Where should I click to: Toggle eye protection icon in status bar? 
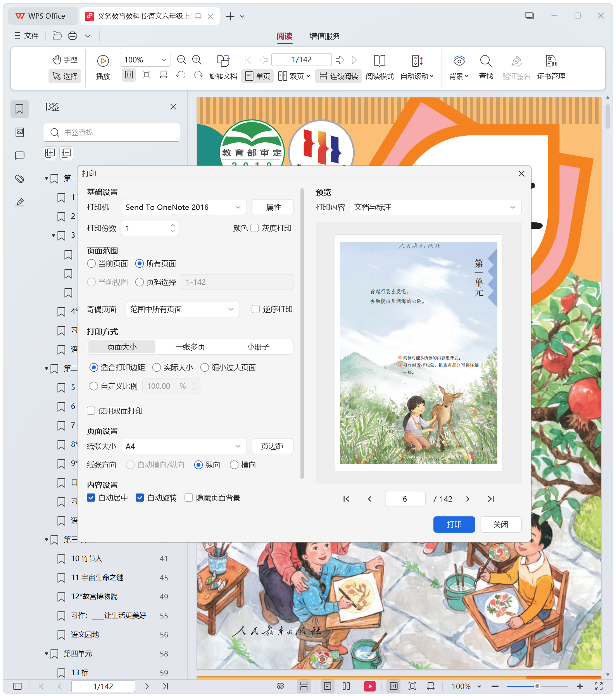pos(280,686)
